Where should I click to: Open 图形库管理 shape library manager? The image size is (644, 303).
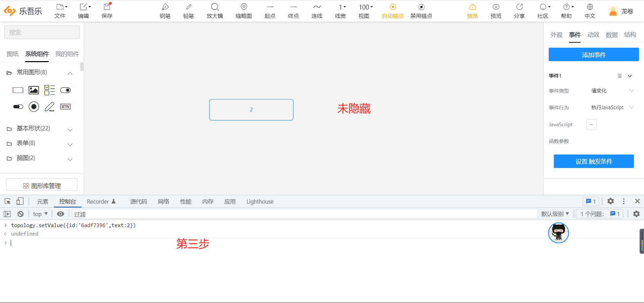[42, 185]
